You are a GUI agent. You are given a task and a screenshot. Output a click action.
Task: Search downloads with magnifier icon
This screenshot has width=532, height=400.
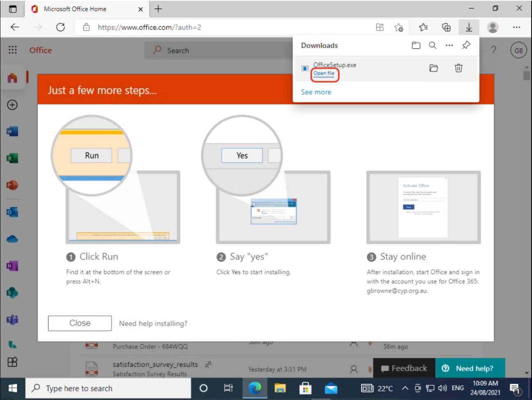433,45
